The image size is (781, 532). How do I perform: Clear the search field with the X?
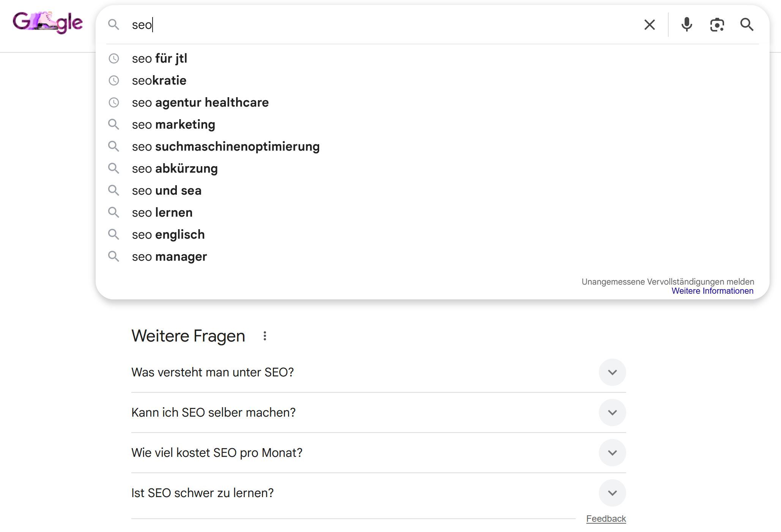click(649, 25)
